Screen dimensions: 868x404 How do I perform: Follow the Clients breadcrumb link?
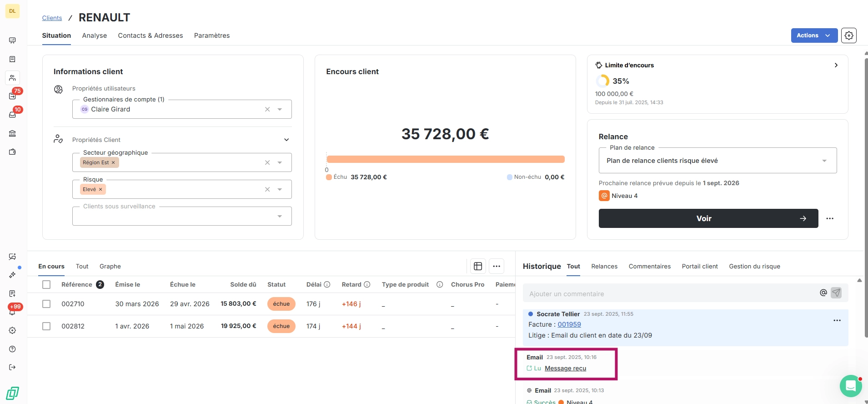(52, 18)
